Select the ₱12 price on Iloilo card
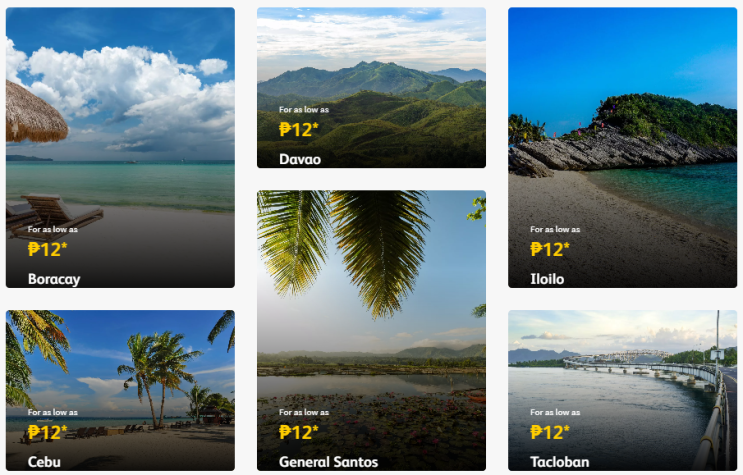743x475 pixels. pos(550,249)
